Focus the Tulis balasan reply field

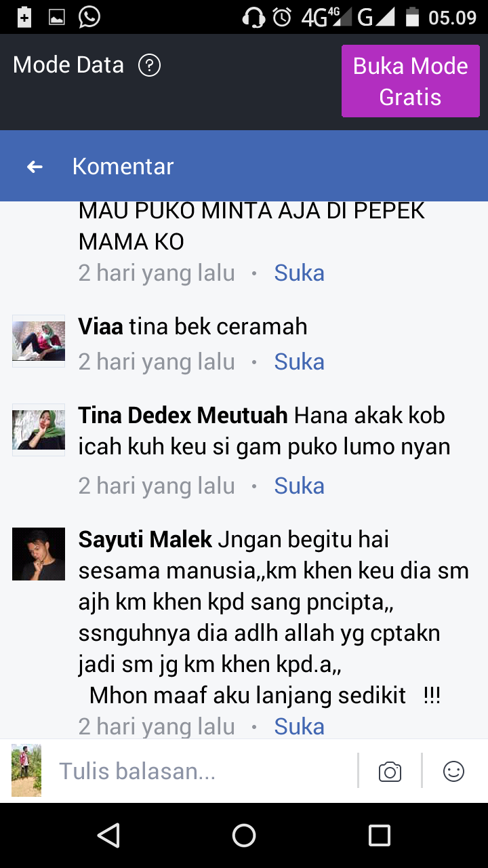tap(203, 772)
